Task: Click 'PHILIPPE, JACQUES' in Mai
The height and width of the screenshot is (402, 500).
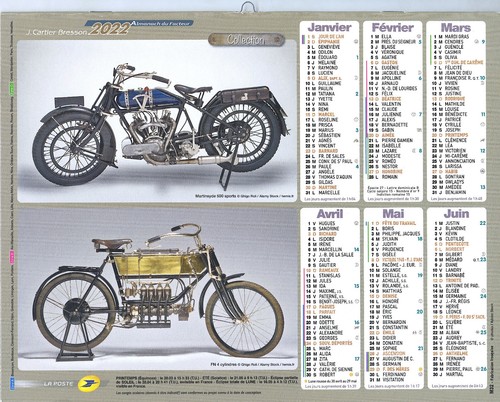Action: pyautogui.click(x=401, y=233)
